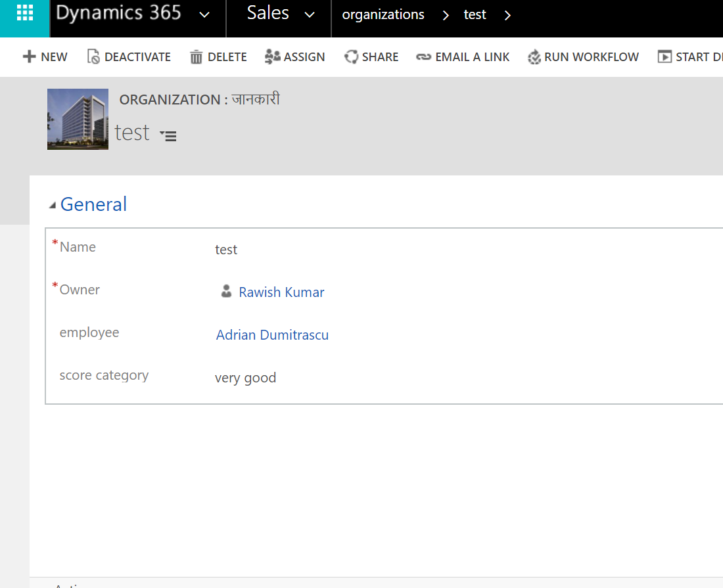Click the Start Dialog play icon
The image size is (723, 588).
point(665,57)
